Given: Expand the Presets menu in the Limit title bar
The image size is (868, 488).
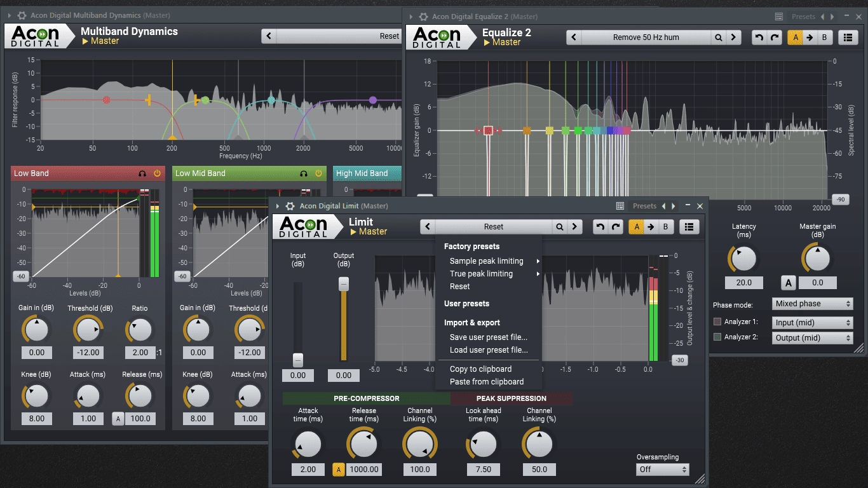Looking at the screenshot, I should 644,206.
